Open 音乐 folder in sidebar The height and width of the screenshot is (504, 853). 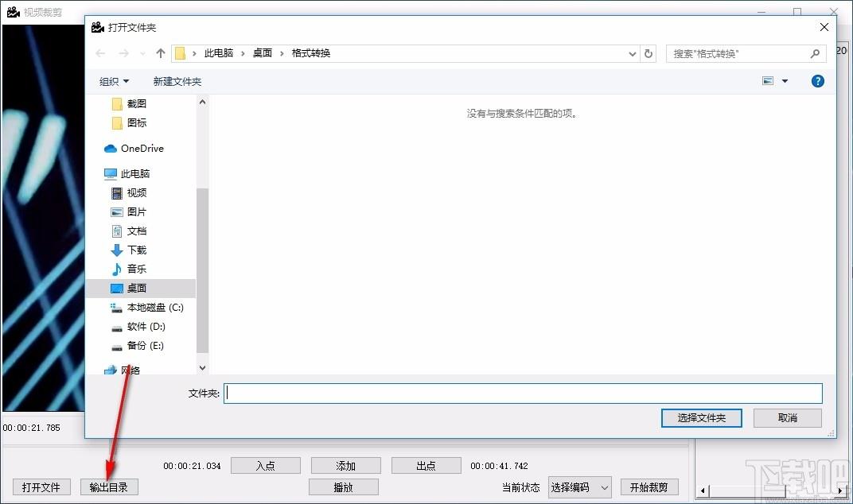[x=137, y=269]
